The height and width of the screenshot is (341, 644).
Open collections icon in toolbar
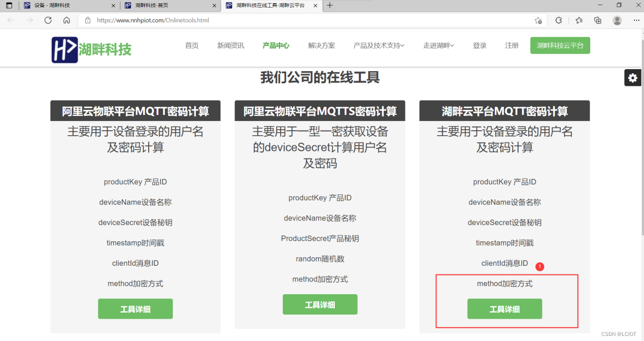coord(598,20)
